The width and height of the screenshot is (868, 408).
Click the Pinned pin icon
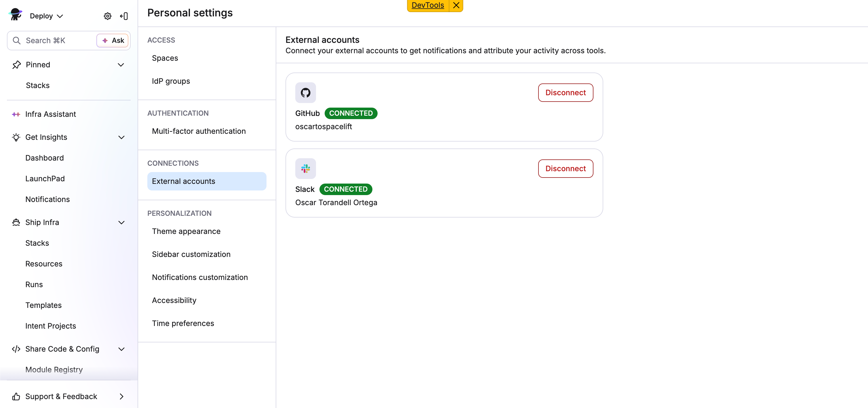click(16, 65)
